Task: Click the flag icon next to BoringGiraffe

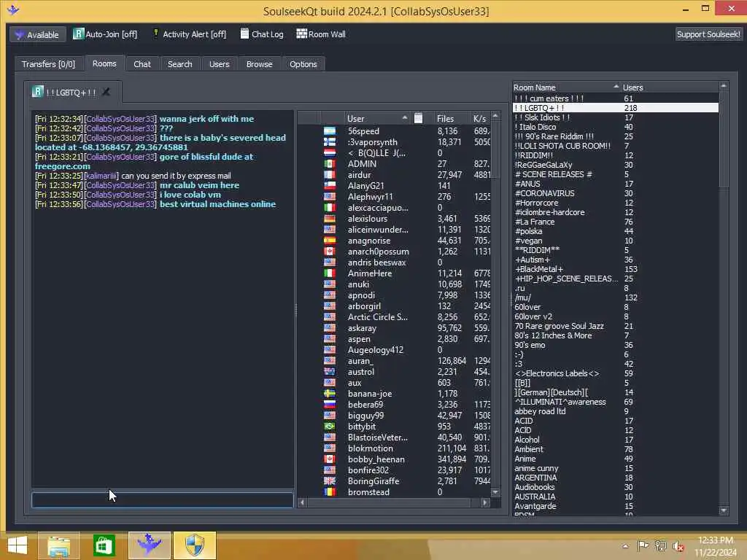Action: pos(330,481)
